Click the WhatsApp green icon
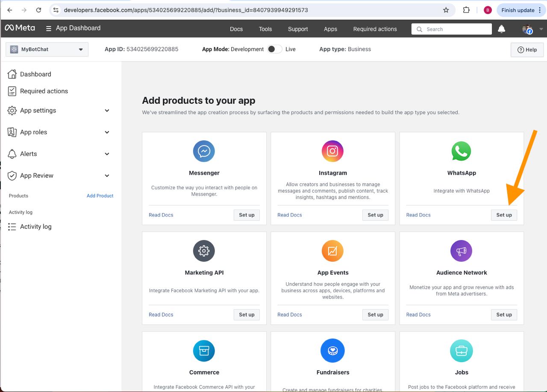The width and height of the screenshot is (547, 392). 462,151
